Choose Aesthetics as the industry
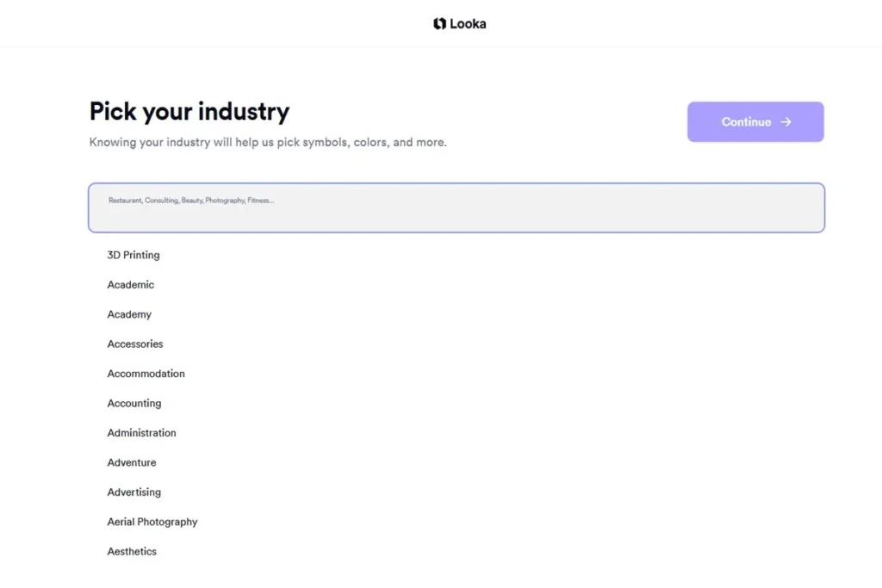The image size is (882, 588). [132, 552]
